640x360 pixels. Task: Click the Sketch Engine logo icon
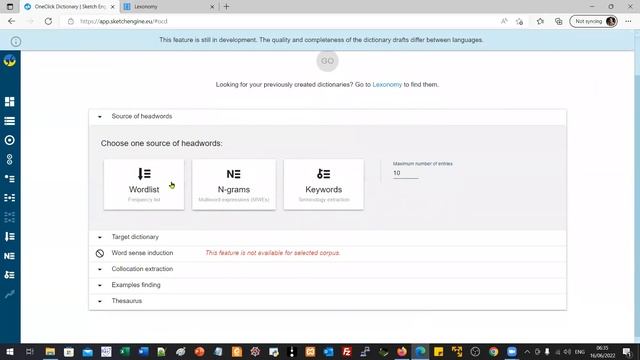pyautogui.click(x=9, y=61)
